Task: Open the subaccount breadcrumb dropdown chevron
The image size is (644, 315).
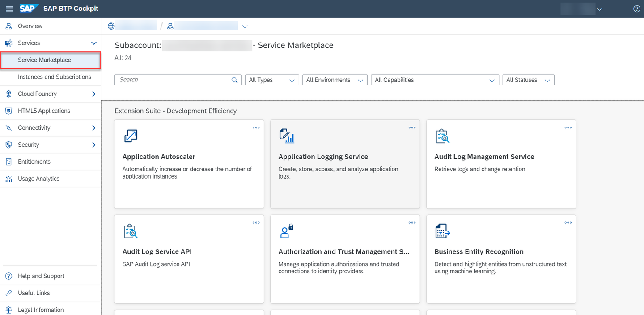Action: point(245,26)
